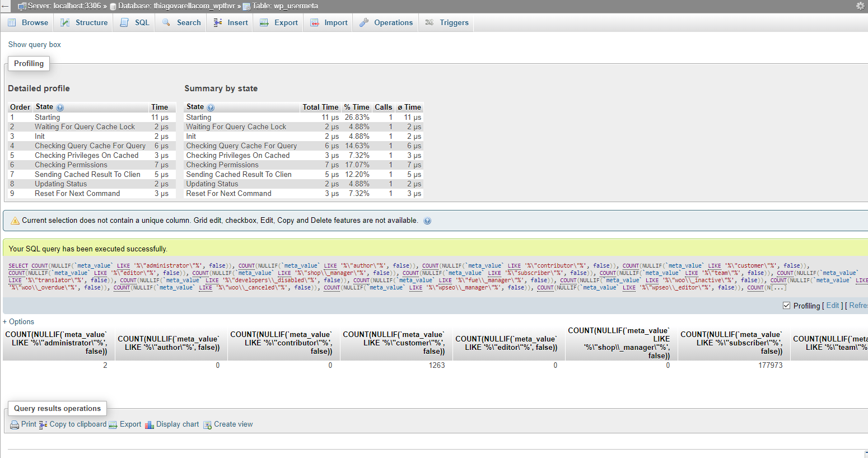Click the Print icon in query results operations
Image resolution: width=868 pixels, height=458 pixels.
point(15,425)
